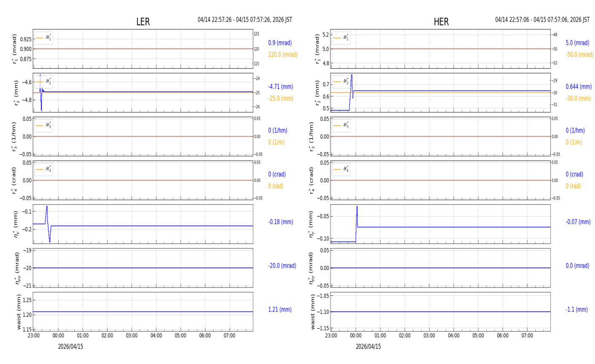Image resolution: width=595 pixels, height=364 pixels.
Task: Click the LER orange 0 (rad) value
Action: coord(276,186)
